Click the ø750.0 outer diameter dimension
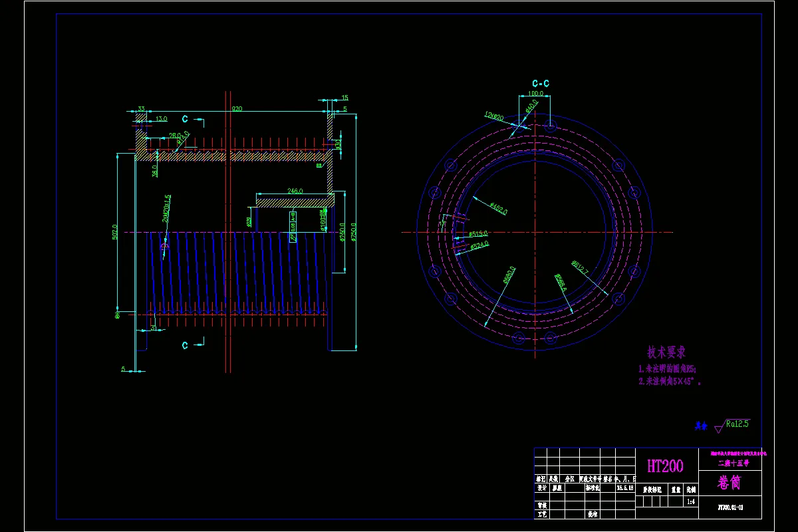The width and height of the screenshot is (798, 532). pyautogui.click(x=353, y=231)
